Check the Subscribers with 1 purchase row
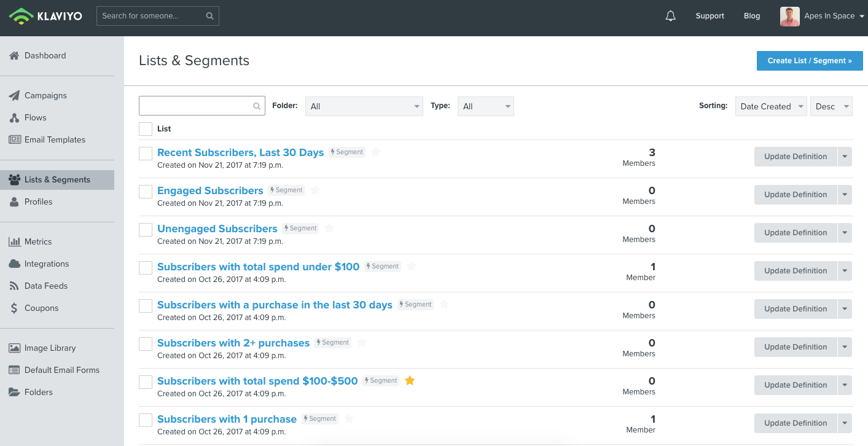The height and width of the screenshot is (446, 868). 146,420
